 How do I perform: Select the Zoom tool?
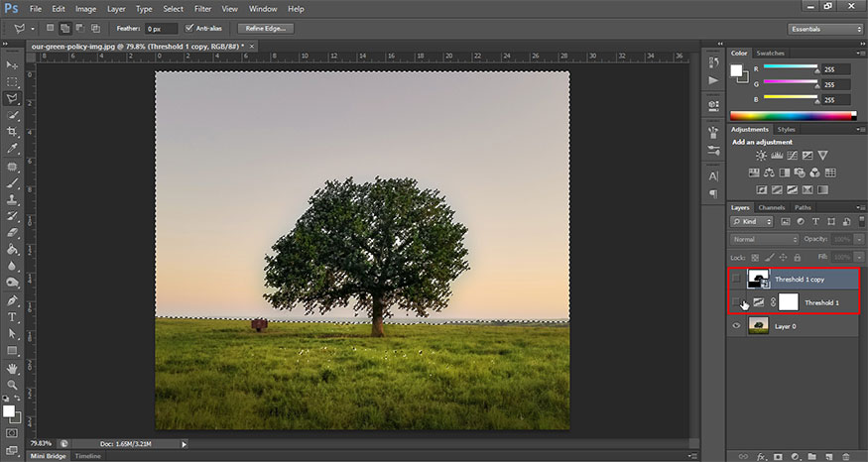(x=13, y=385)
